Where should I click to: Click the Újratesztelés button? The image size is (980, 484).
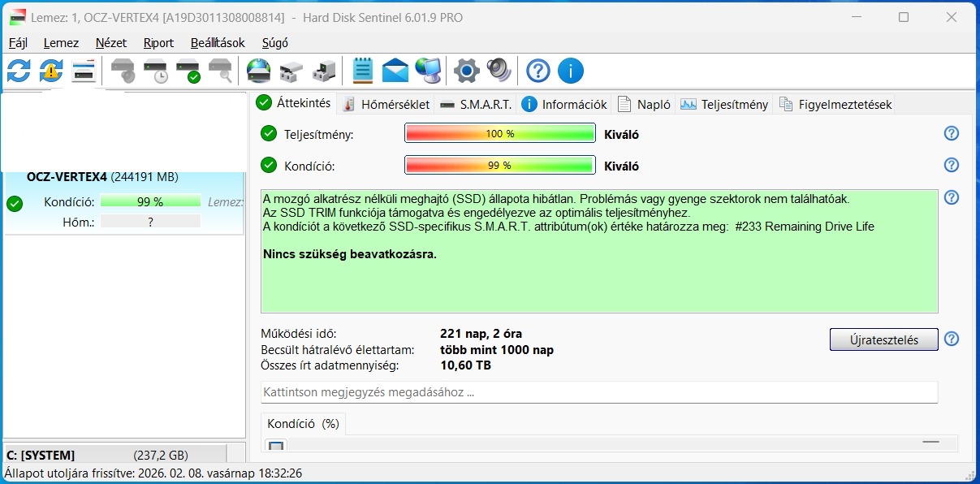883,339
